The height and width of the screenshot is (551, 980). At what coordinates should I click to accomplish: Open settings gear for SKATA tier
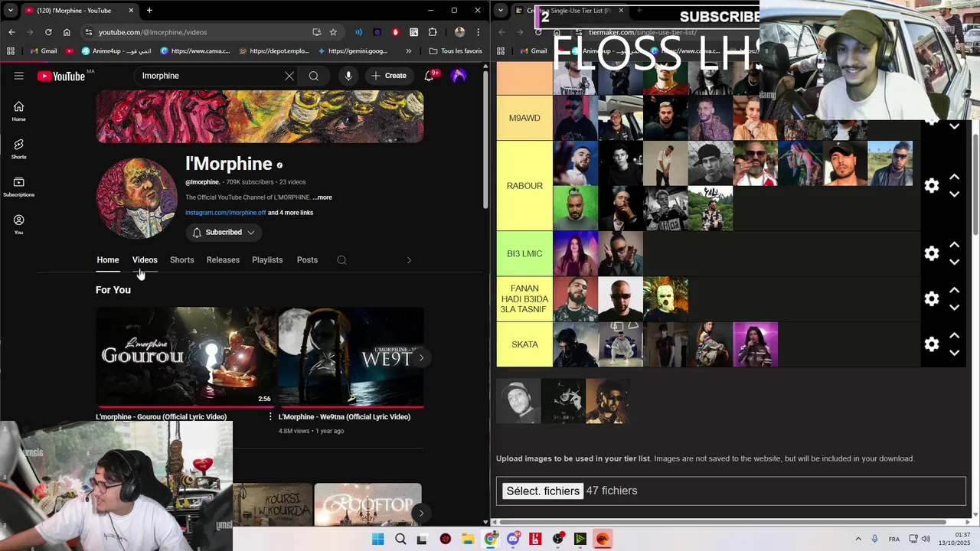coord(932,344)
